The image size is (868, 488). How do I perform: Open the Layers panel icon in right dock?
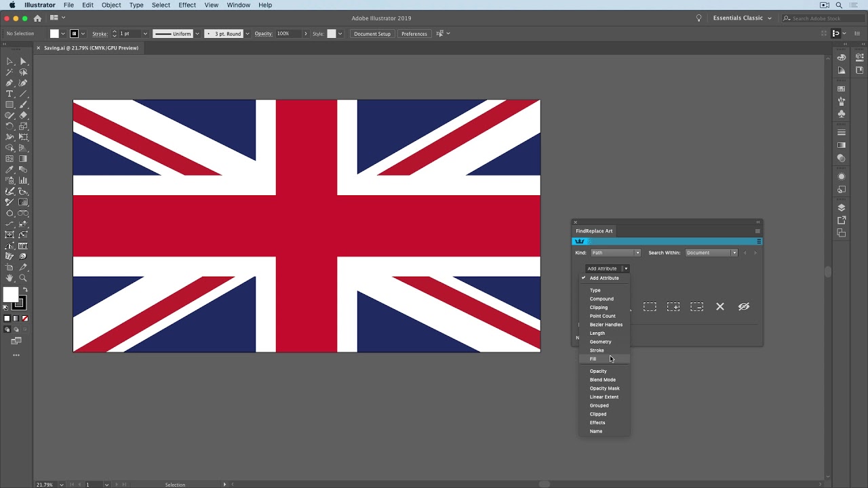[x=842, y=207]
